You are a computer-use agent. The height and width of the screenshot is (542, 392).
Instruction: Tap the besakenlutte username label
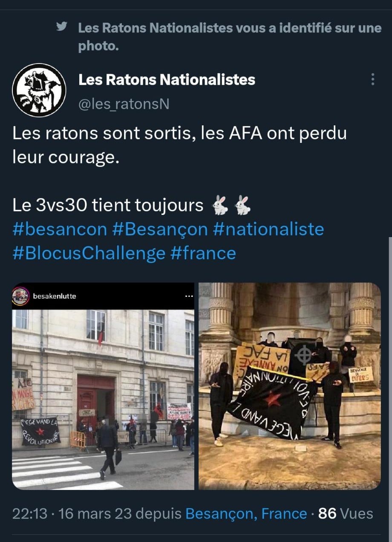pyautogui.click(x=54, y=296)
